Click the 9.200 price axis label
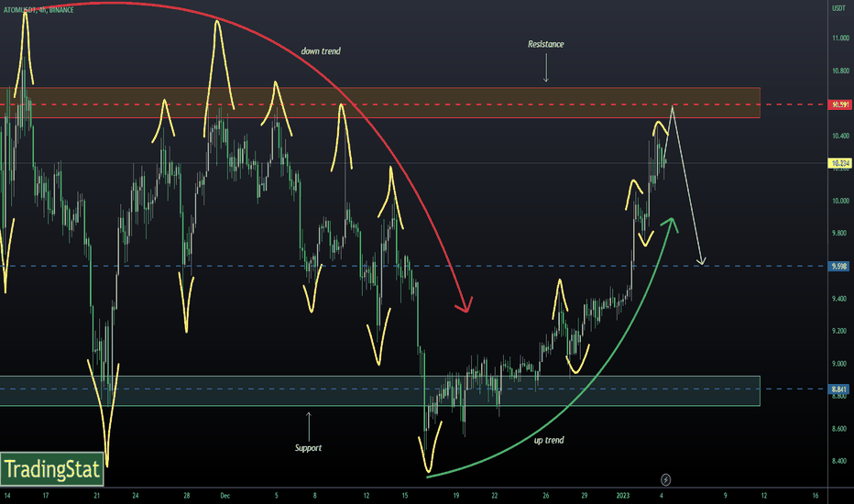854x504 pixels. [x=839, y=331]
